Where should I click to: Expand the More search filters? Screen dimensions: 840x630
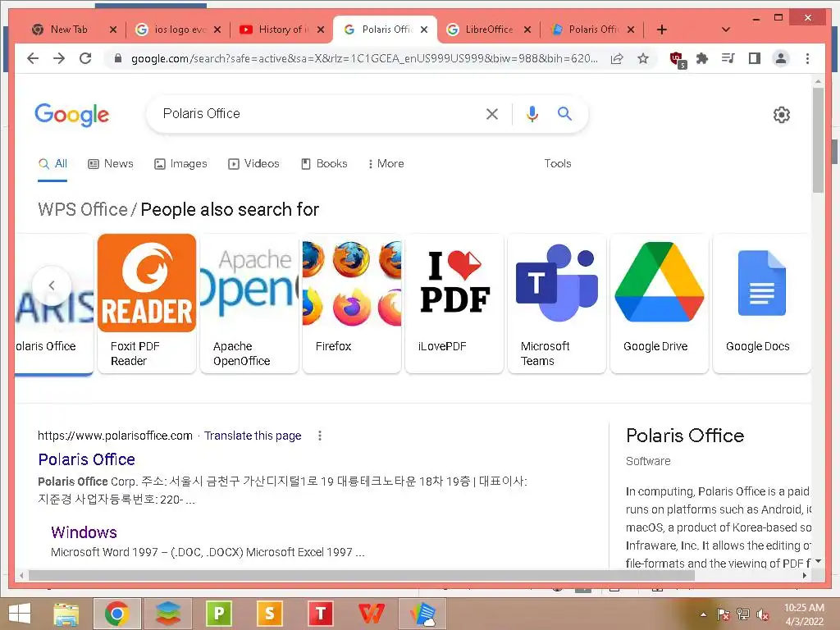click(386, 164)
